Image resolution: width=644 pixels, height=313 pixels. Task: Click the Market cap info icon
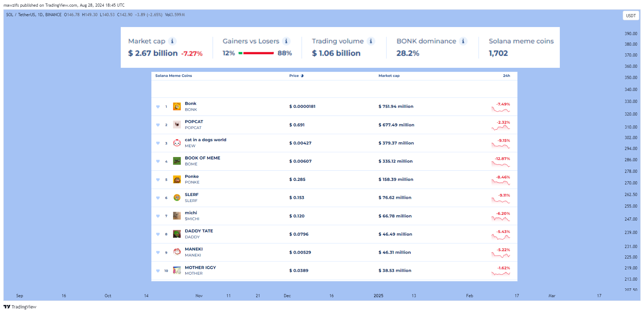172,41
